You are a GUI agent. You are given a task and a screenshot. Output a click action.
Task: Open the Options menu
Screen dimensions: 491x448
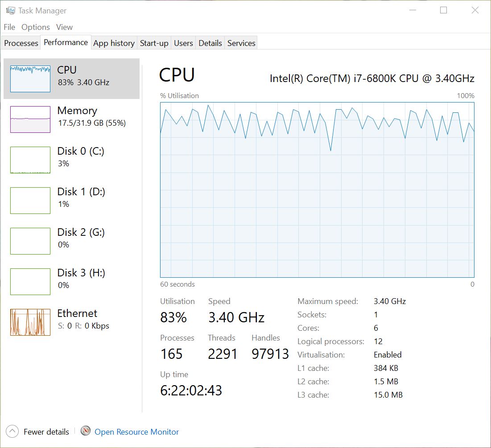[x=36, y=27]
